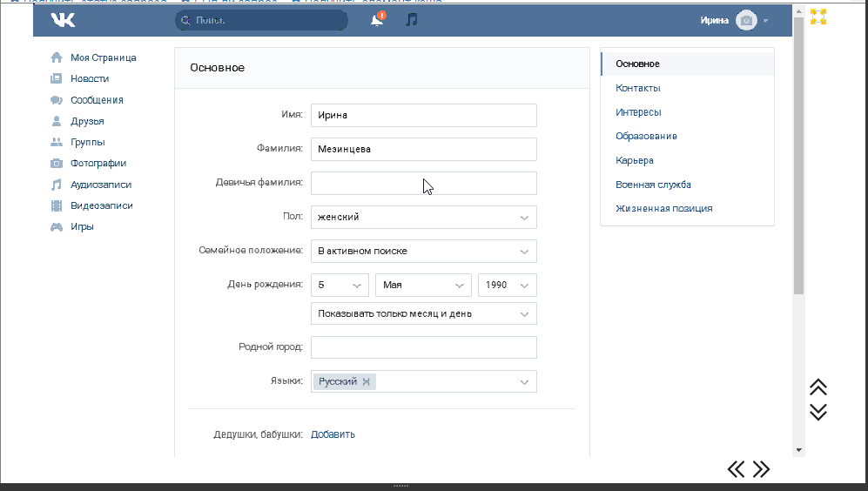Viewport: 868px width, 491px height.
Task: Click the double up chevron icon
Action: pyautogui.click(x=818, y=387)
